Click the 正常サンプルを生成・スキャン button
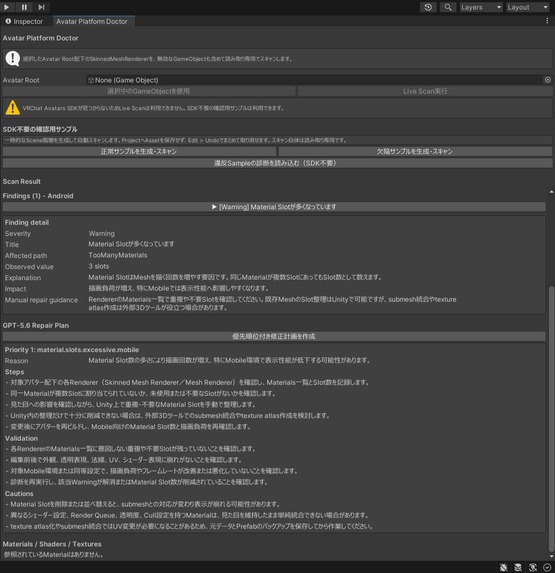This screenshot has width=555, height=573. point(139,152)
